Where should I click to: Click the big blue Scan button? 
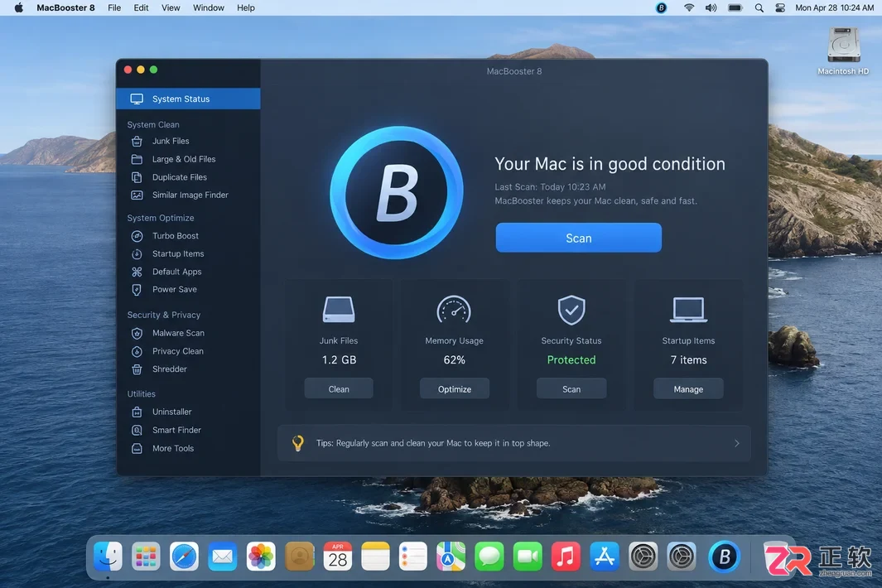pos(578,238)
